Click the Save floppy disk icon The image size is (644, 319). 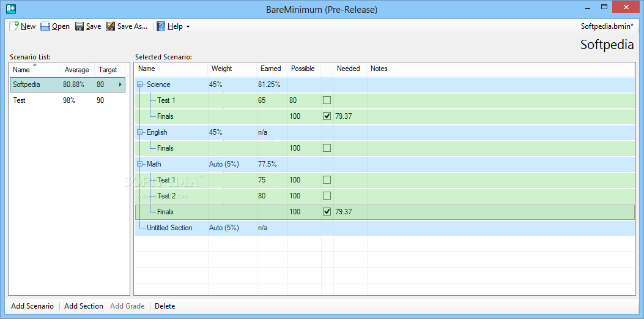[x=80, y=26]
